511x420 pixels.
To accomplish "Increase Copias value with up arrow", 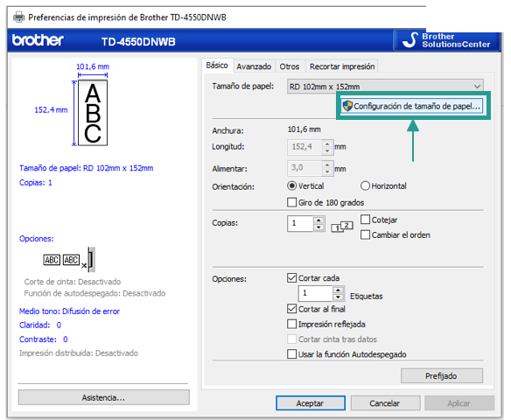I will click(318, 220).
